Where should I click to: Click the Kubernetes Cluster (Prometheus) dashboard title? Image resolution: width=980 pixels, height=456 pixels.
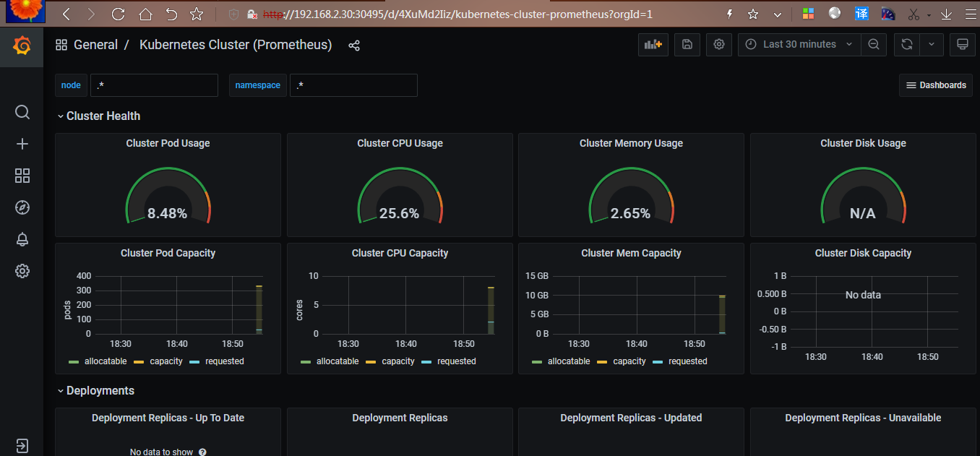[x=236, y=45]
